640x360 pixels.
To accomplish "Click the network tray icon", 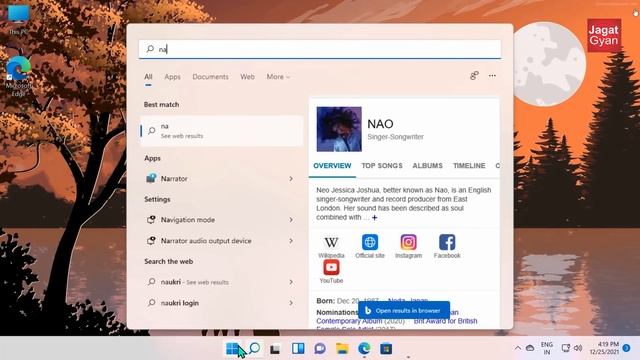I will tap(565, 348).
